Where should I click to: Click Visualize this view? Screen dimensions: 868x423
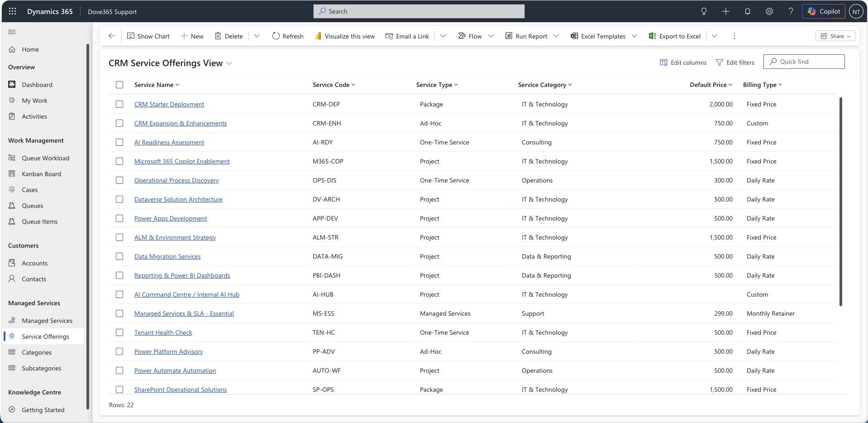click(x=345, y=36)
